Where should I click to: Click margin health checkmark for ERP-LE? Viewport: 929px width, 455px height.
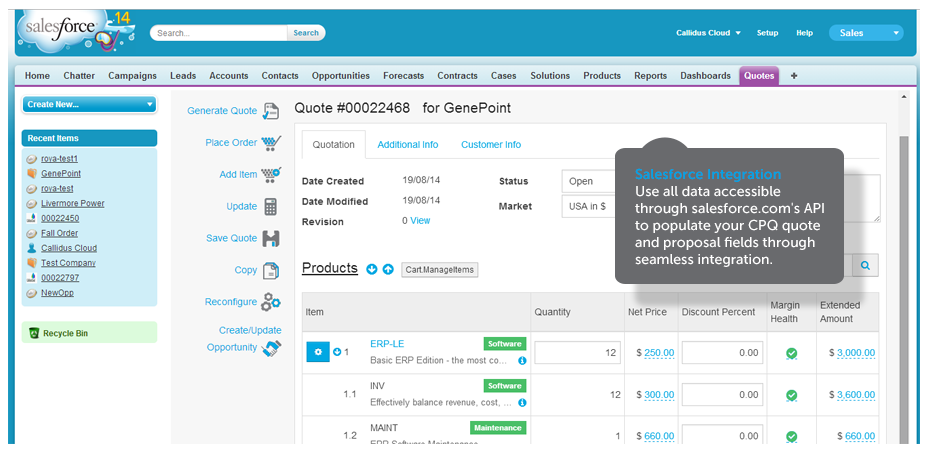point(791,353)
